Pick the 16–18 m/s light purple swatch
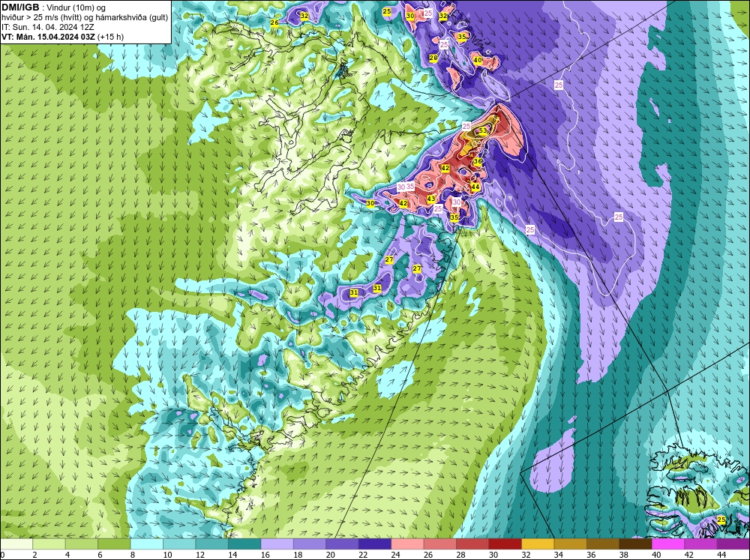The height and width of the screenshot is (560, 750). pos(277,544)
